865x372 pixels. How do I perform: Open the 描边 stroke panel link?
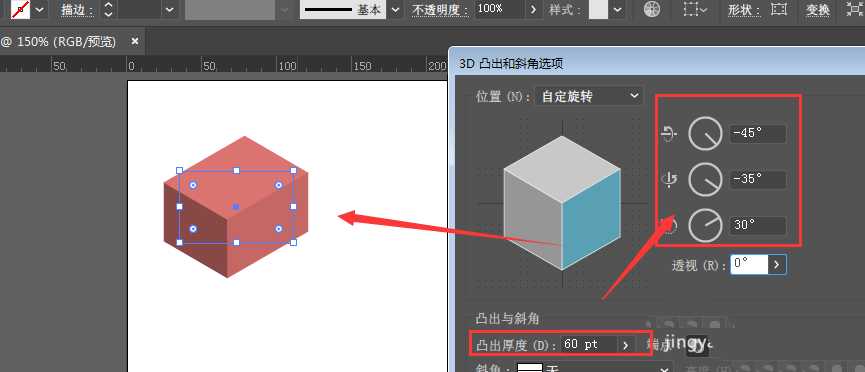pos(77,10)
